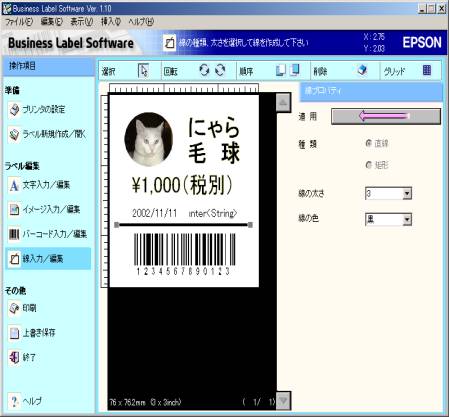Click the text input A icon
Viewport: 449px width, 417px height.
(x=14, y=185)
